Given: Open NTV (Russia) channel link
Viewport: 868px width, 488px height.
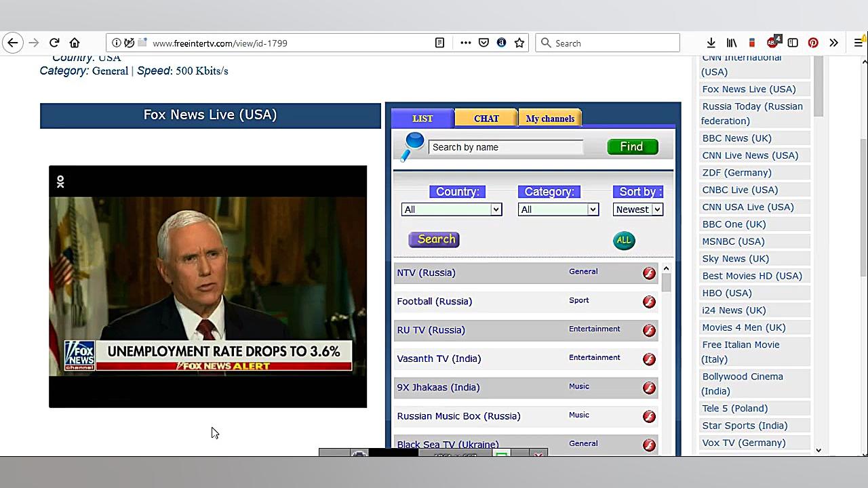Looking at the screenshot, I should [x=426, y=272].
